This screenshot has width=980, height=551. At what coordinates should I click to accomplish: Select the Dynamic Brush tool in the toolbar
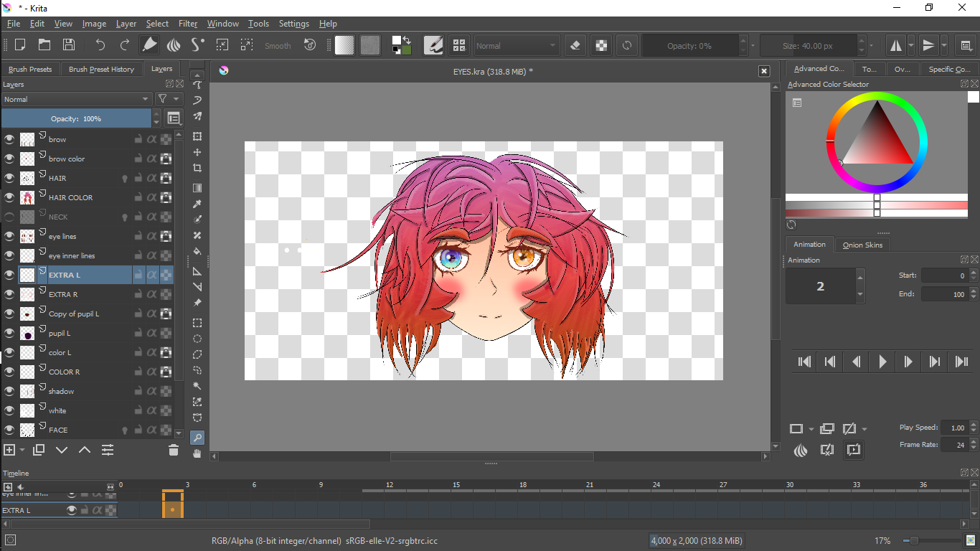coord(198,44)
